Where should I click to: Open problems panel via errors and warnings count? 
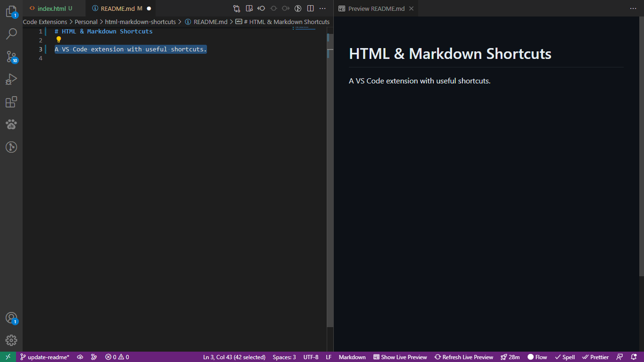[117, 357]
